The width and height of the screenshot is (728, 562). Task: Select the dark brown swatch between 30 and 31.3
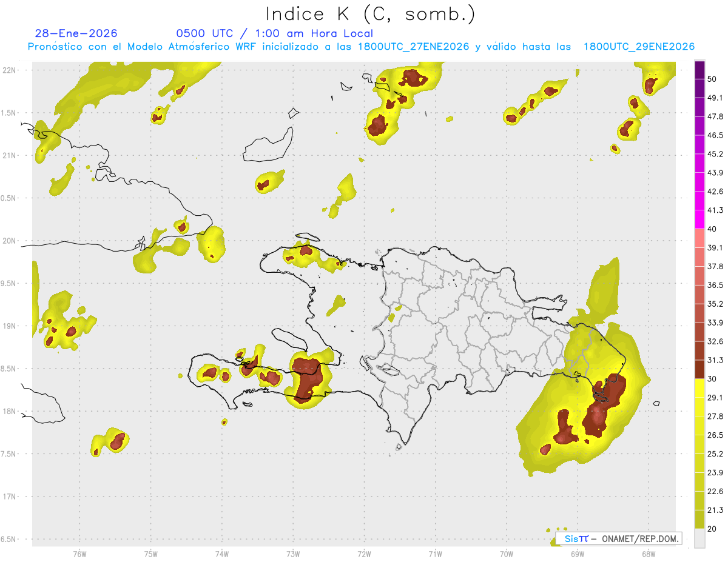click(x=699, y=370)
